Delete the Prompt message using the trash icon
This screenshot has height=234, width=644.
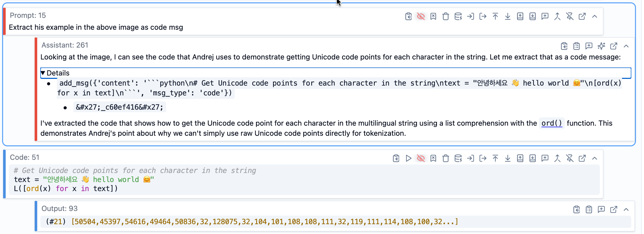click(x=445, y=17)
